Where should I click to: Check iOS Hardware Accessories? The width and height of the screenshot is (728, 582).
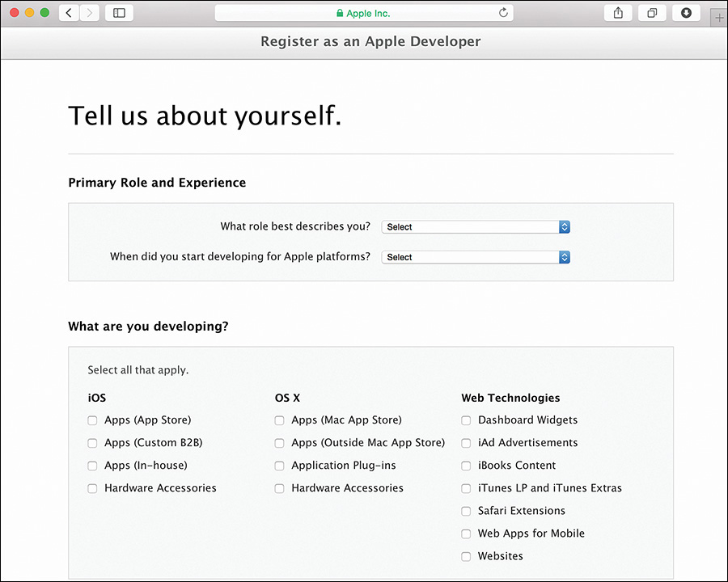(92, 489)
